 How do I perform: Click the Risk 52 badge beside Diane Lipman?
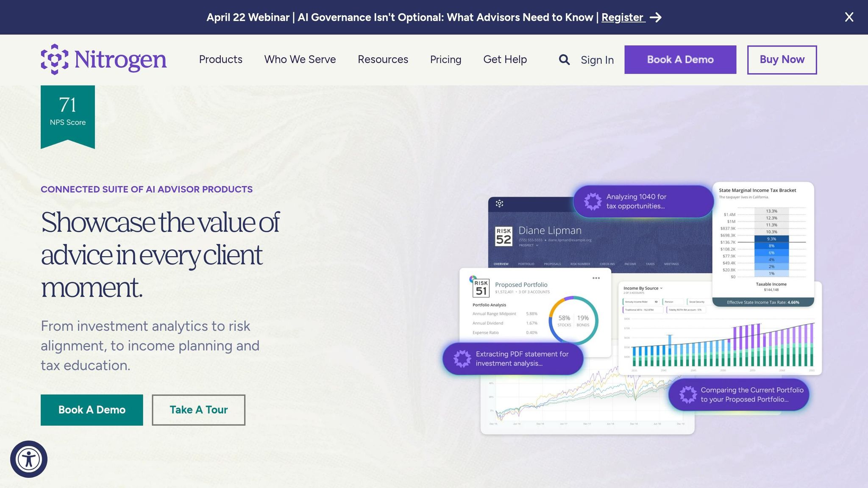[504, 236]
